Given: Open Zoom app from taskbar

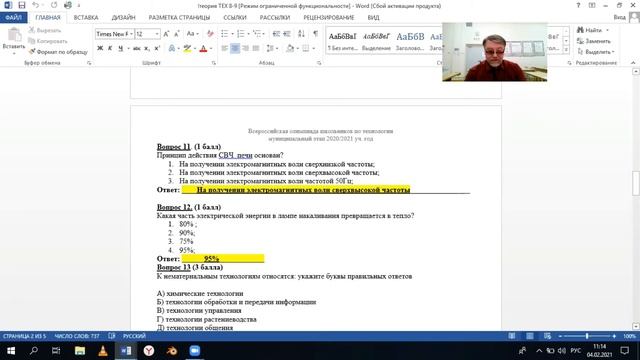Looking at the screenshot, I should (x=195, y=351).
